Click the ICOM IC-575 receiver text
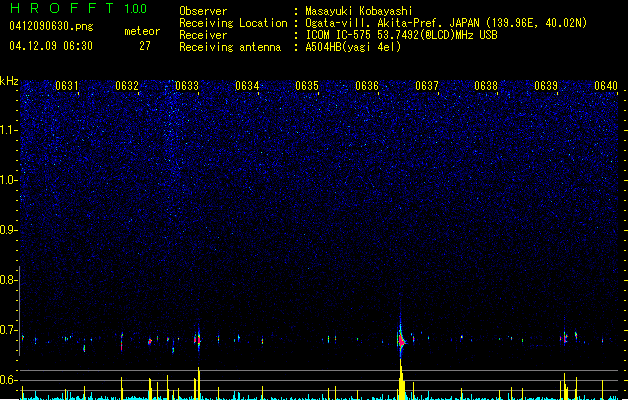Viewport: 629px width, 400px height. (x=401, y=35)
